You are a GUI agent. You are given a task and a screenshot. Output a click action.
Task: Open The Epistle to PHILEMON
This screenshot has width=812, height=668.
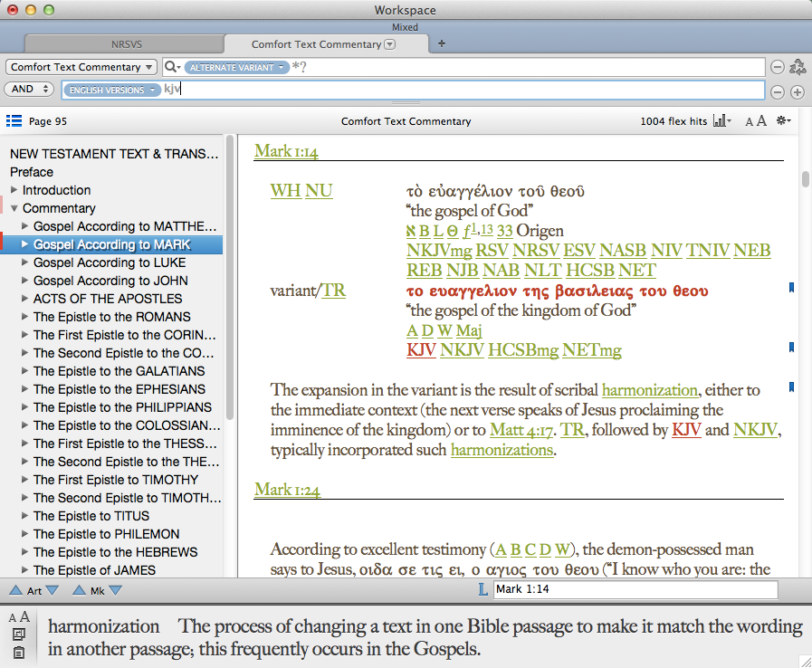[106, 534]
